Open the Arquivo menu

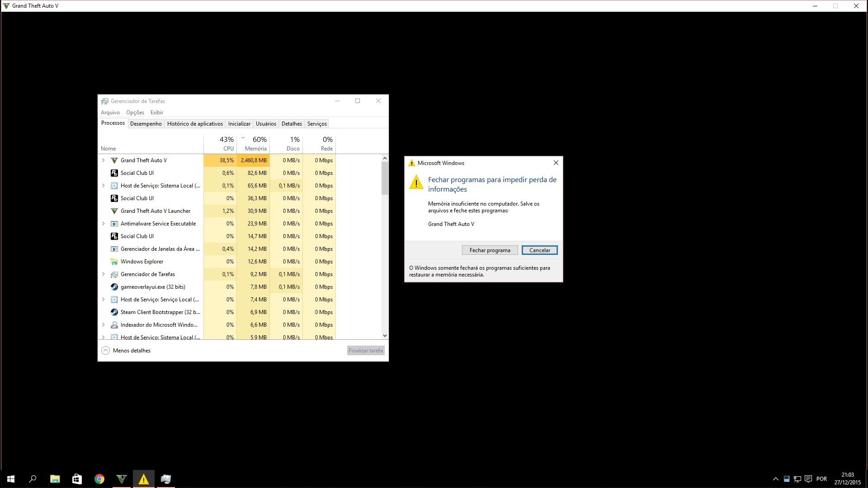(x=110, y=113)
